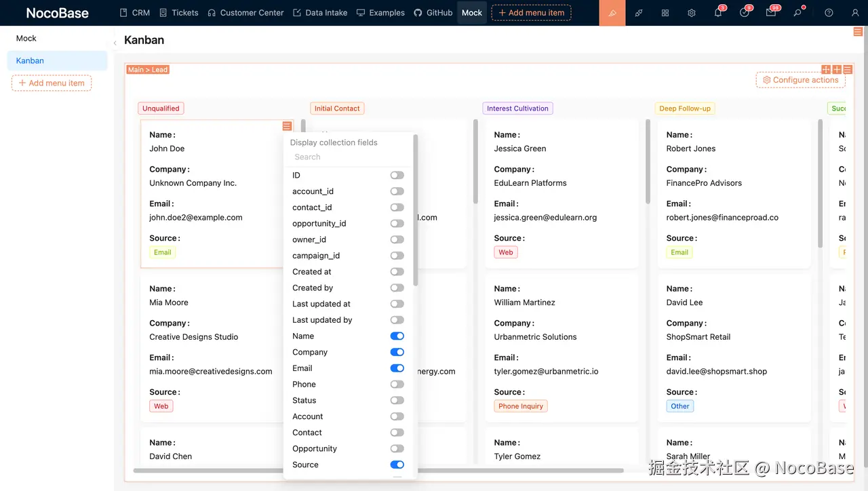Enable the Phone field toggle

pyautogui.click(x=397, y=384)
